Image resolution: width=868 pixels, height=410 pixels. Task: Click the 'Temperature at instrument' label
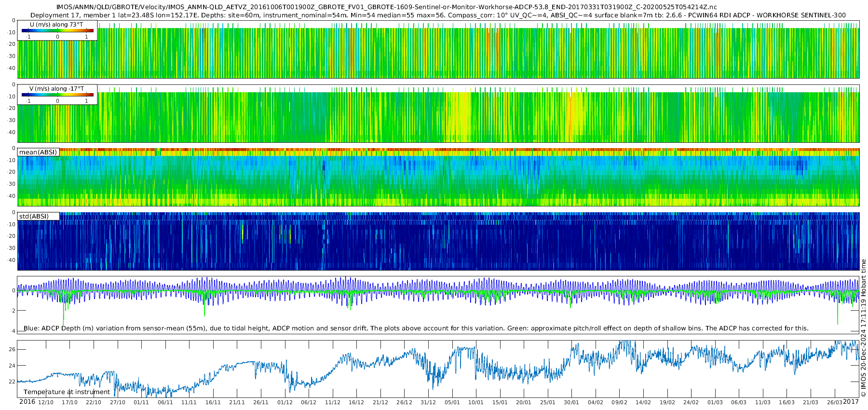click(67, 392)
